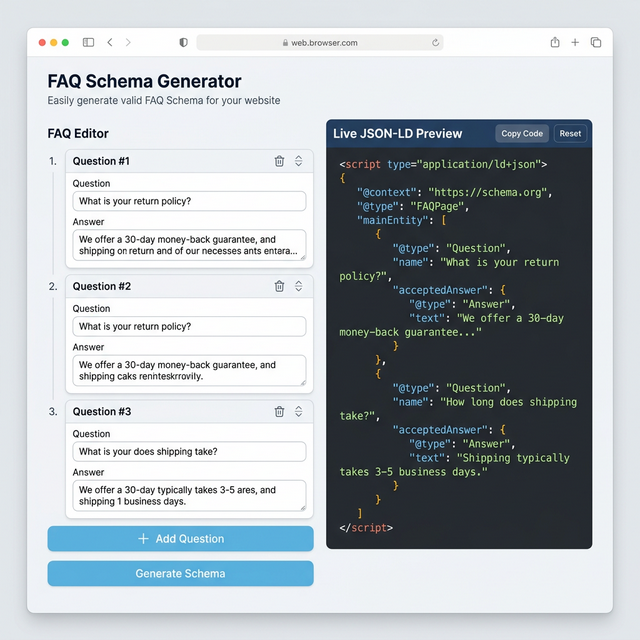Click the Add Question button

click(x=180, y=539)
